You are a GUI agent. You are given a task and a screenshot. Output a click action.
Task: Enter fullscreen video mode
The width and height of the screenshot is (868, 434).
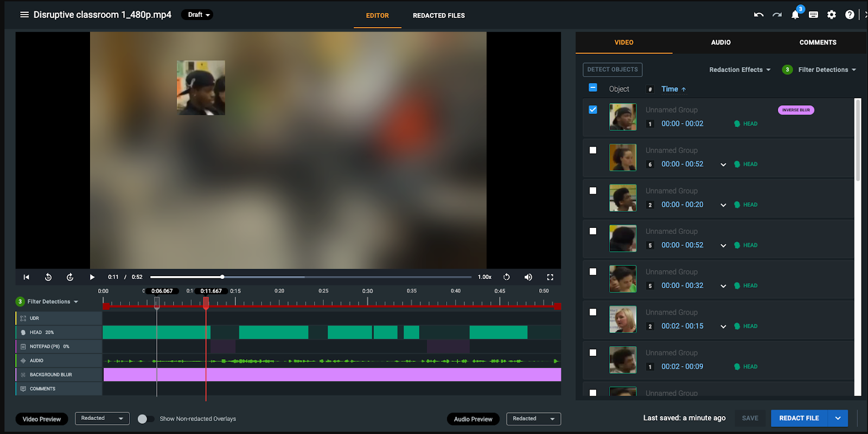coord(550,277)
